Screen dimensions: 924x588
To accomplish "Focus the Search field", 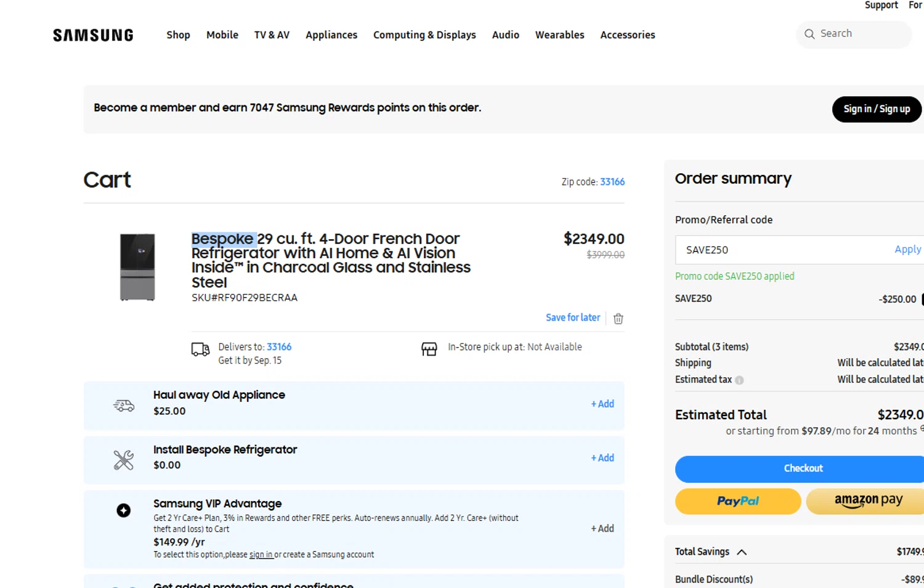I will point(854,34).
